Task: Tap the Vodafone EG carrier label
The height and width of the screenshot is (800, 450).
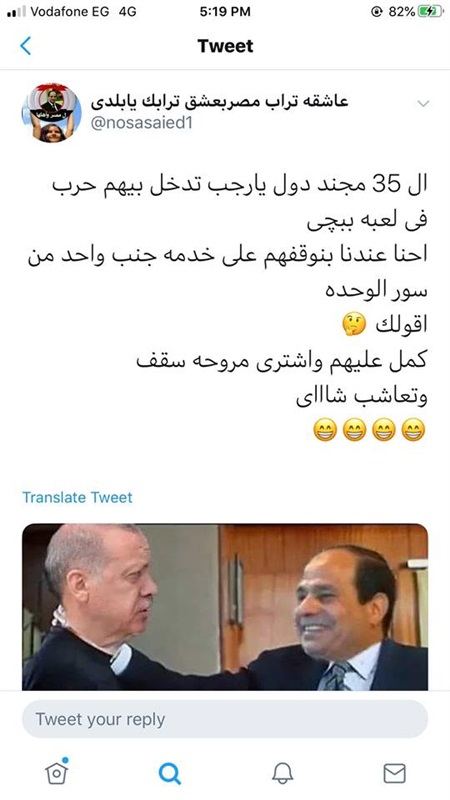Action: tap(69, 12)
